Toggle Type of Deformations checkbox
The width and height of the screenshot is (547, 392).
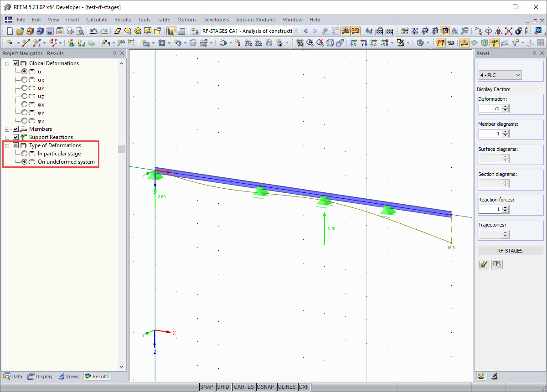[x=16, y=145]
